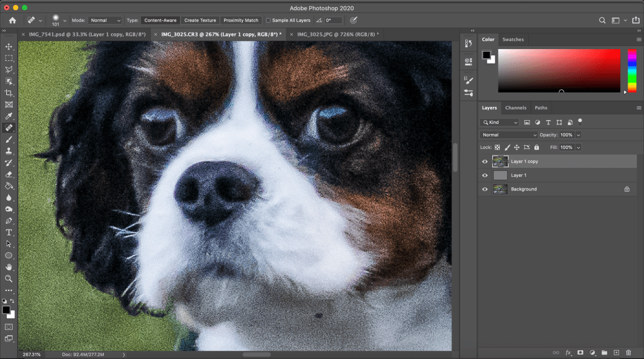The image size is (644, 359).
Task: Switch to the Channels tab
Action: click(x=516, y=108)
